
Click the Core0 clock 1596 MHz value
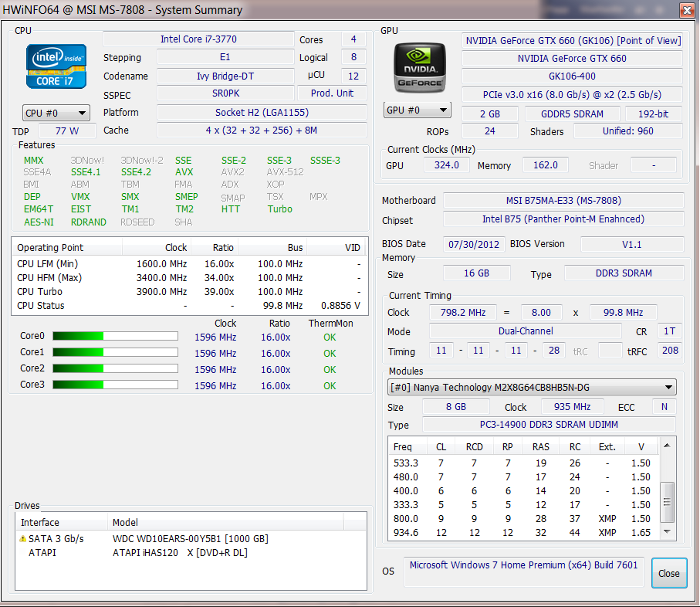(x=215, y=337)
